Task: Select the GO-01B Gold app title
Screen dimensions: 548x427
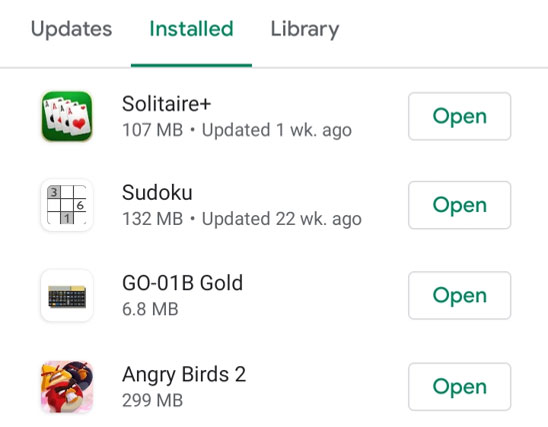Action: (182, 283)
